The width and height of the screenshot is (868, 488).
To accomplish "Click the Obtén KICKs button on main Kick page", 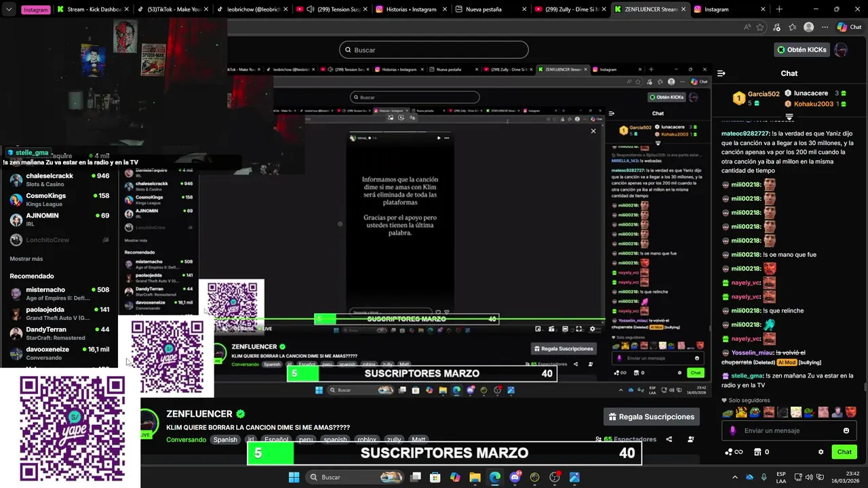I will (x=802, y=49).
